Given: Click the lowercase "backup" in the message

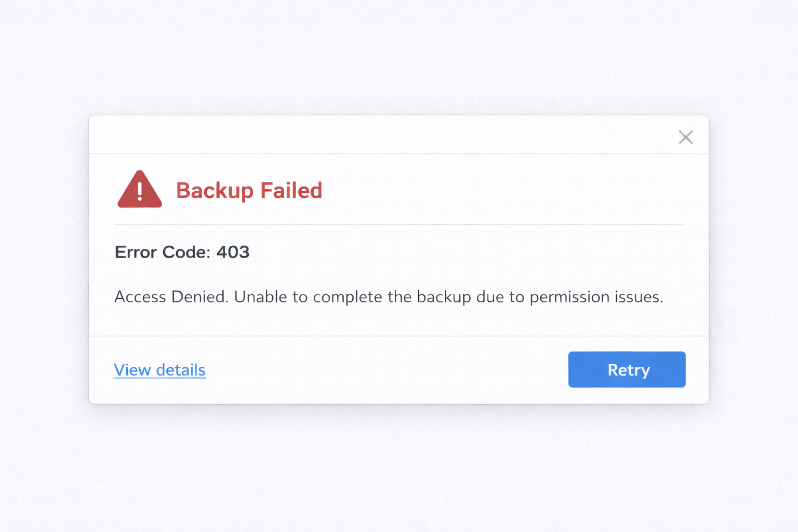Looking at the screenshot, I should pos(444,297).
